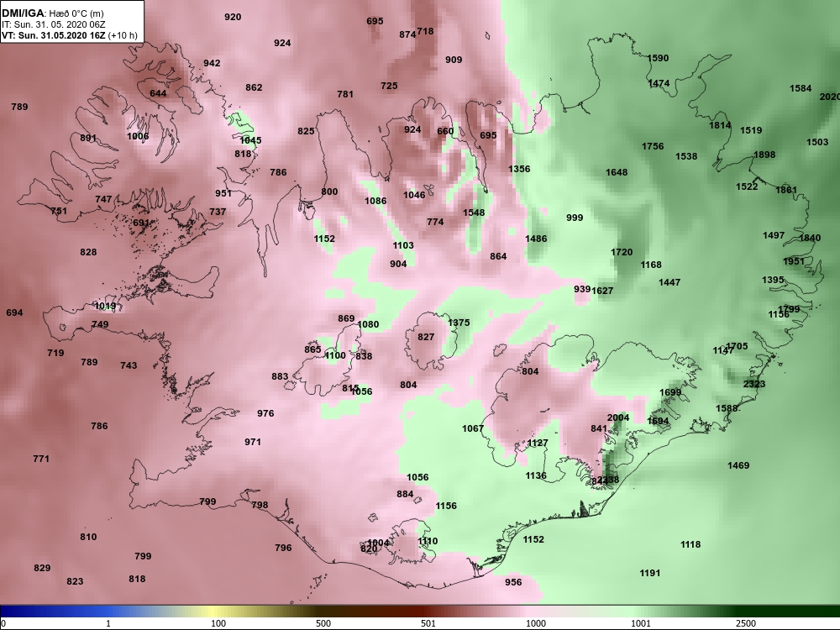Click the value 1110 on the map

coord(428,542)
